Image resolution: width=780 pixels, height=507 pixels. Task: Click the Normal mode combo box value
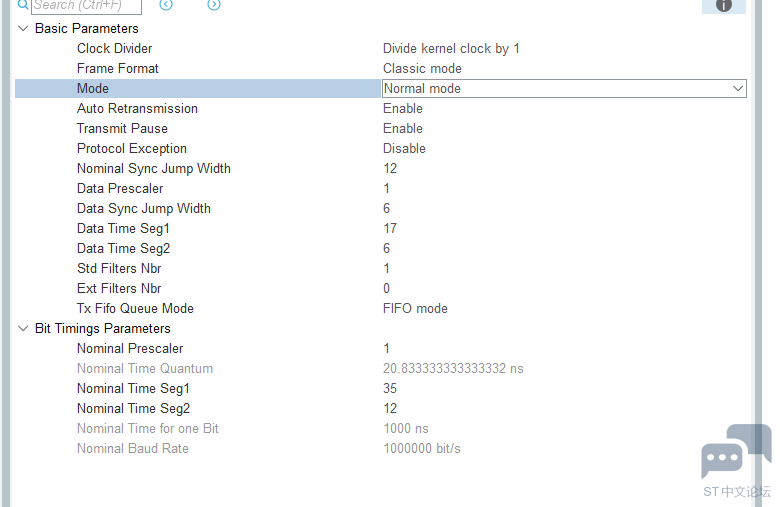[564, 89]
